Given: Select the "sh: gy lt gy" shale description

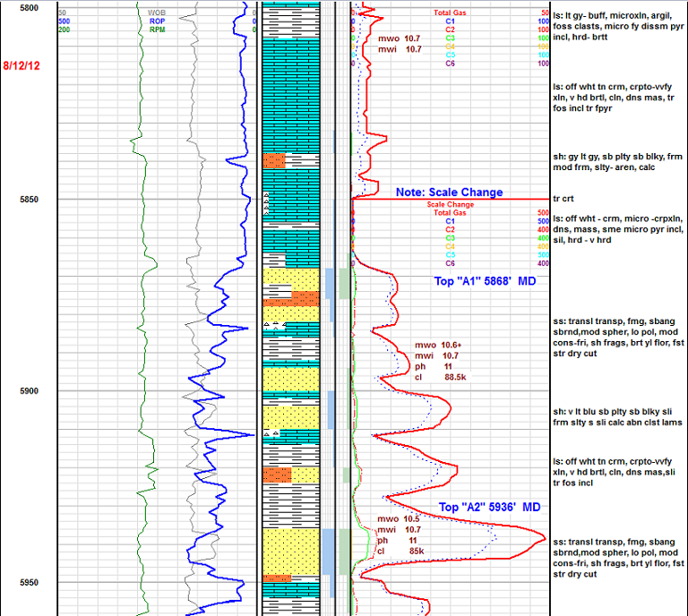Looking at the screenshot, I should (x=617, y=167).
